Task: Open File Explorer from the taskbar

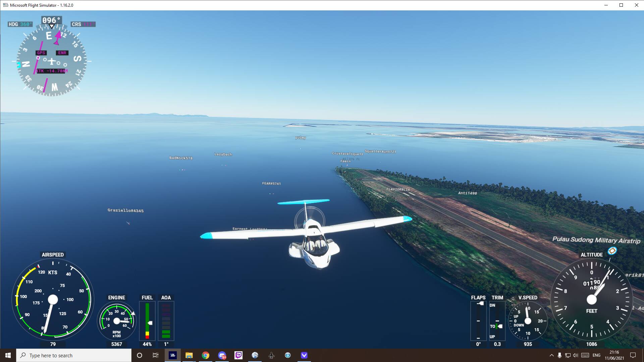Action: 189,355
